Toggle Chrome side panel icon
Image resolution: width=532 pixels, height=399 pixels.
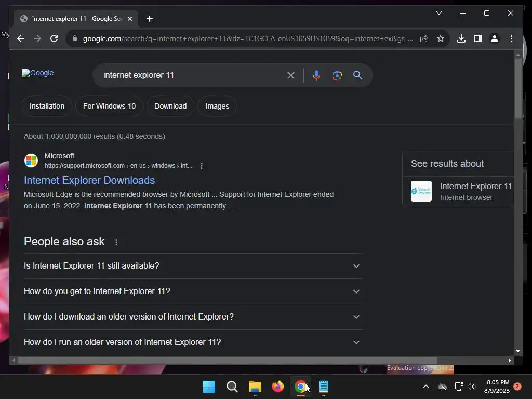coord(478,38)
